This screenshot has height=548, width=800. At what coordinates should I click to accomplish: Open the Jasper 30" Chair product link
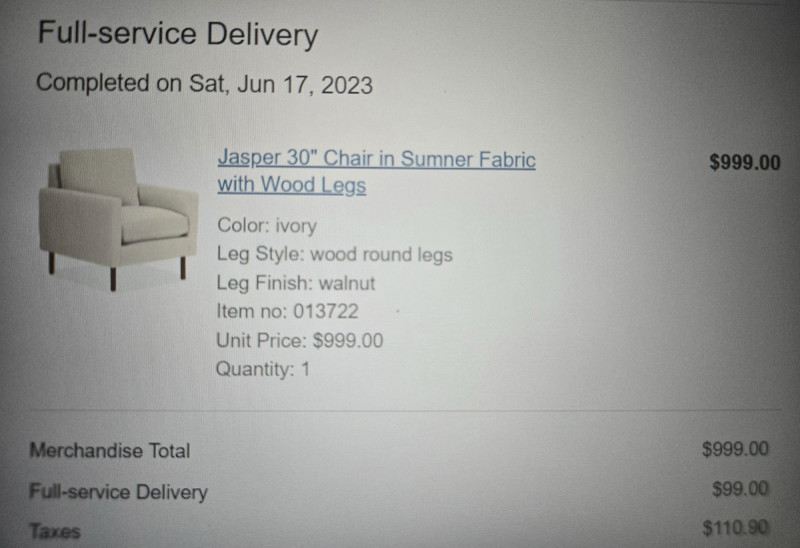tap(376, 160)
